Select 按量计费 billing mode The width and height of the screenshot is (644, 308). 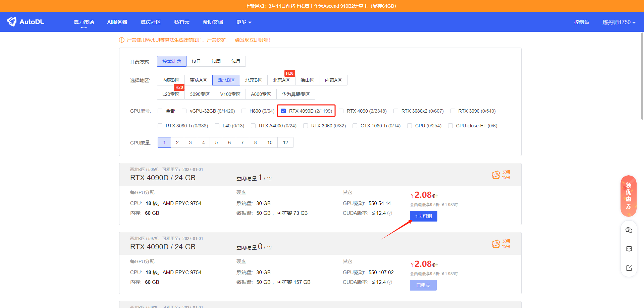click(x=172, y=61)
